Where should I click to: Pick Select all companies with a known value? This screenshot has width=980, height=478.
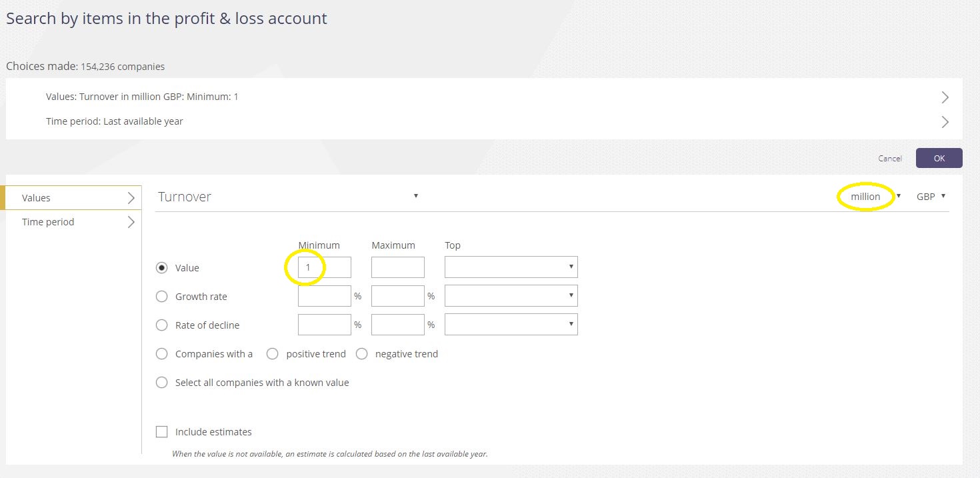pos(161,383)
